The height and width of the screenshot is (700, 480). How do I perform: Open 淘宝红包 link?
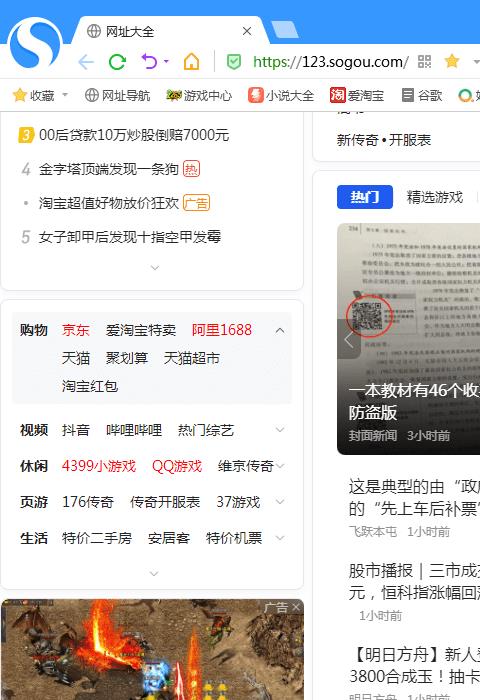coord(90,386)
